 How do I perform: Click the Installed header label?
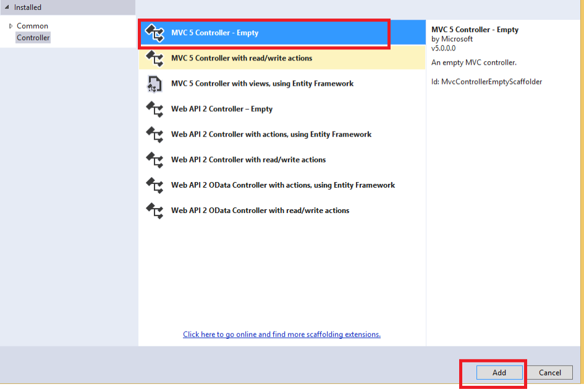click(x=28, y=7)
